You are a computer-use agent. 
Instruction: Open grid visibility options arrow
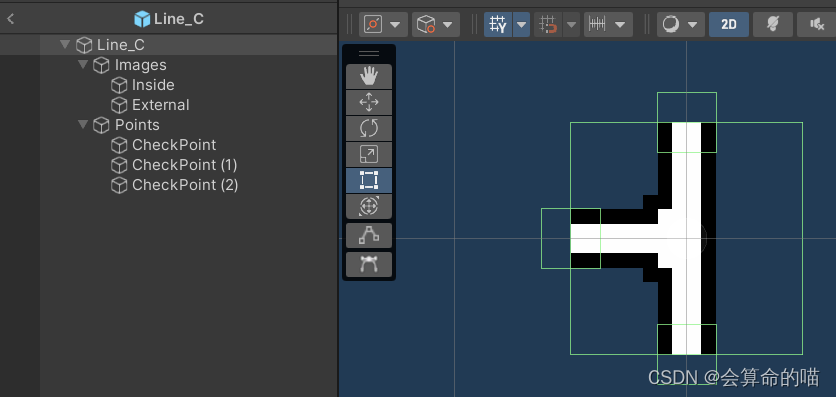click(x=521, y=25)
